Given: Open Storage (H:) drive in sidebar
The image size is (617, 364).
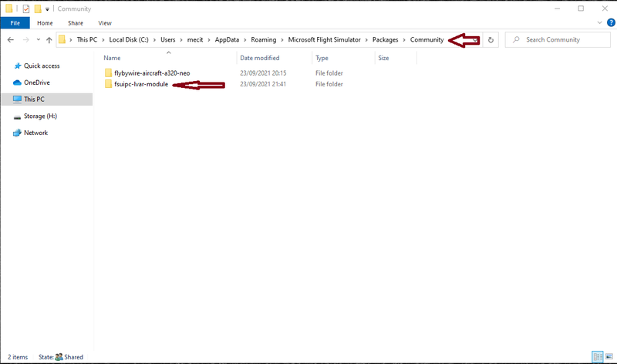Looking at the screenshot, I should pyautogui.click(x=40, y=116).
